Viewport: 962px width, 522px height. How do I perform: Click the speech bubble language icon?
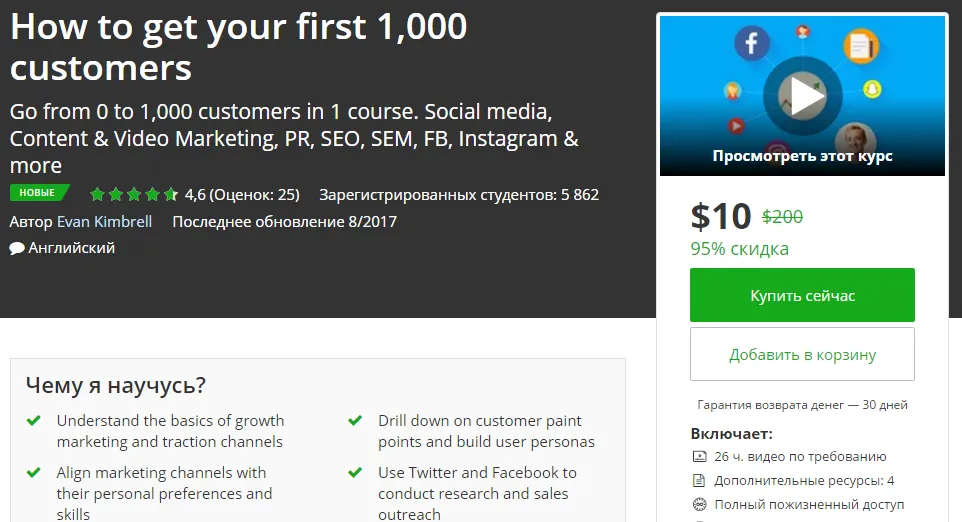pos(17,248)
